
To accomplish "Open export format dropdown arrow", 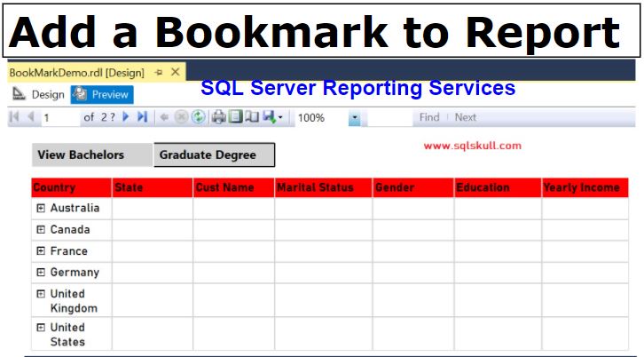I will (x=280, y=117).
